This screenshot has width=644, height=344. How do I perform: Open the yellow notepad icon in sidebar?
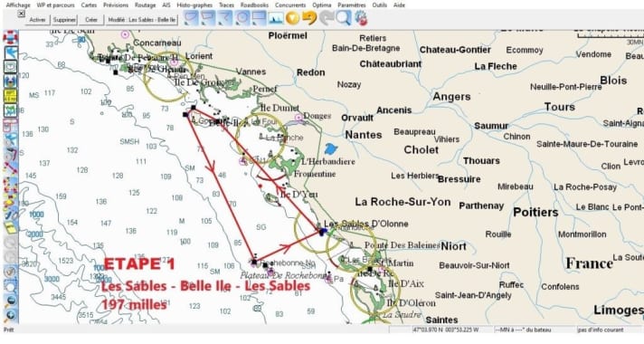point(10,228)
